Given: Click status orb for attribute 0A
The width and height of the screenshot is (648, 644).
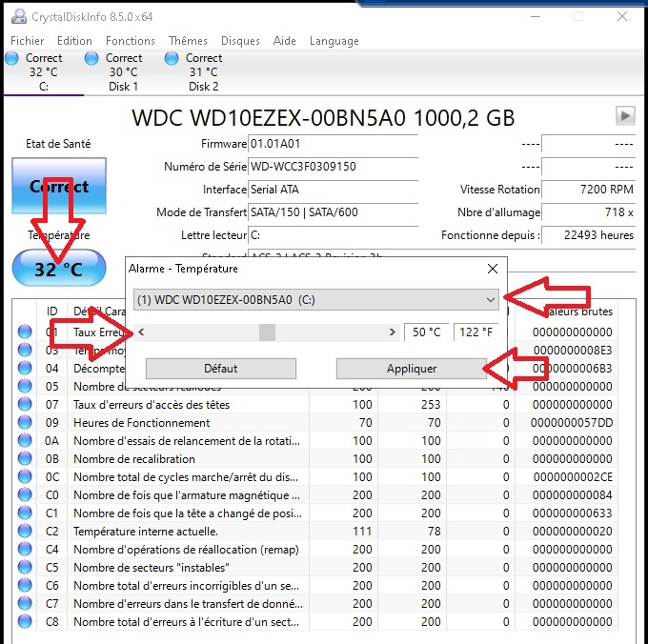Looking at the screenshot, I should [25, 440].
